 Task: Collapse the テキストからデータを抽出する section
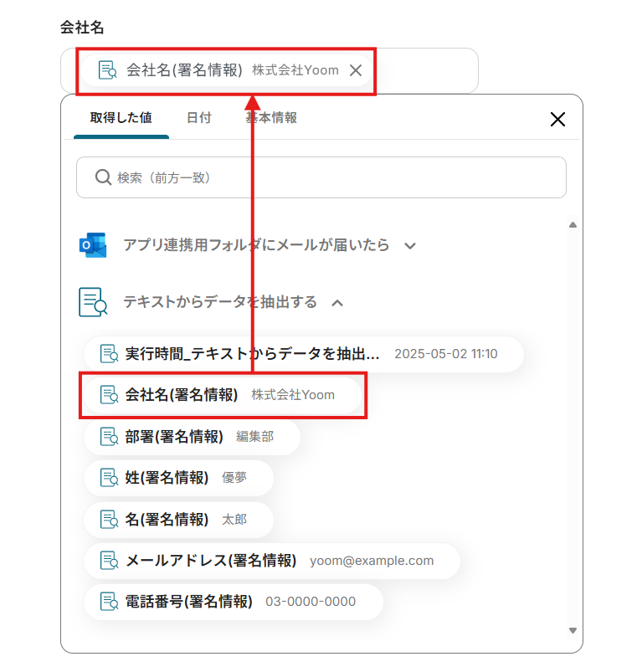(x=337, y=303)
